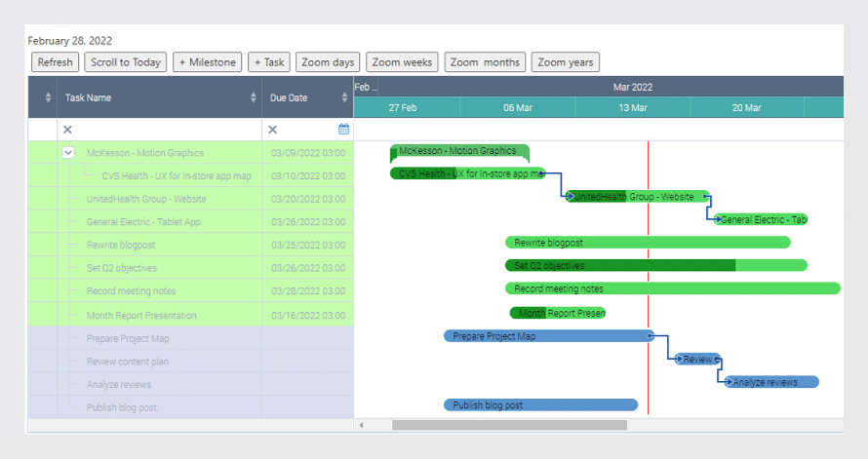
Task: Focus the Task Name filter field
Action: coord(159,130)
